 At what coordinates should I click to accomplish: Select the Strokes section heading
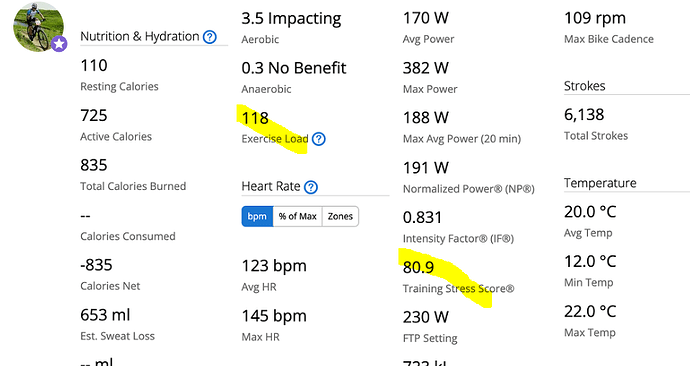click(584, 86)
